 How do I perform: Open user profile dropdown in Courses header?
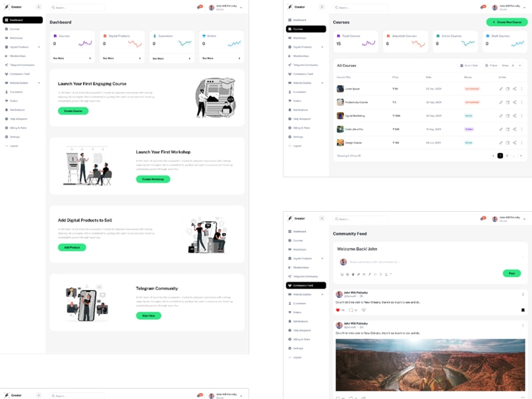click(x=525, y=7)
